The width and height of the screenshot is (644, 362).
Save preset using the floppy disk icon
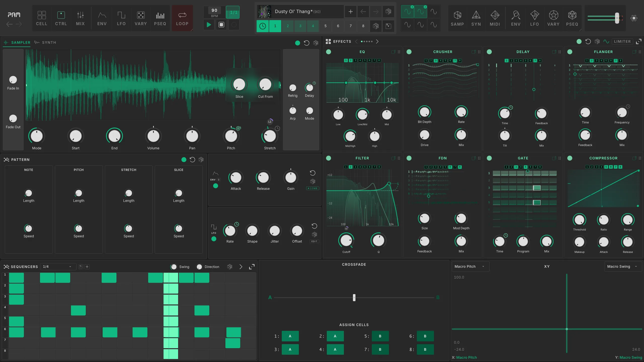pyautogui.click(x=388, y=26)
